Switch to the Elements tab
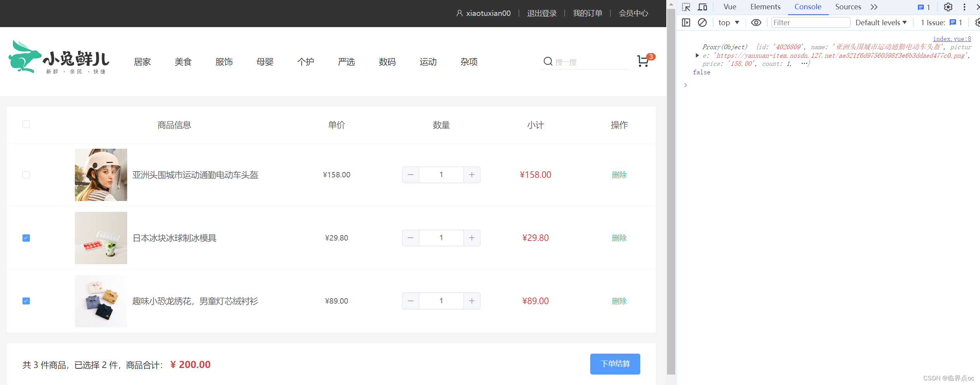This screenshot has width=980, height=385. [765, 7]
